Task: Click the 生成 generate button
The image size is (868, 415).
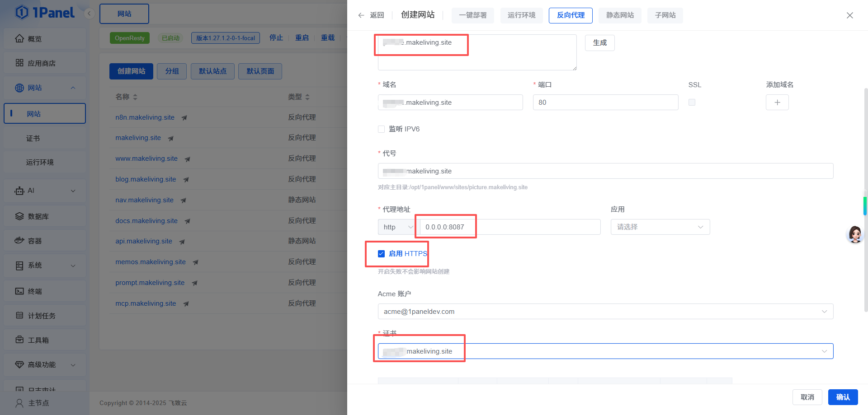Action: coord(599,43)
